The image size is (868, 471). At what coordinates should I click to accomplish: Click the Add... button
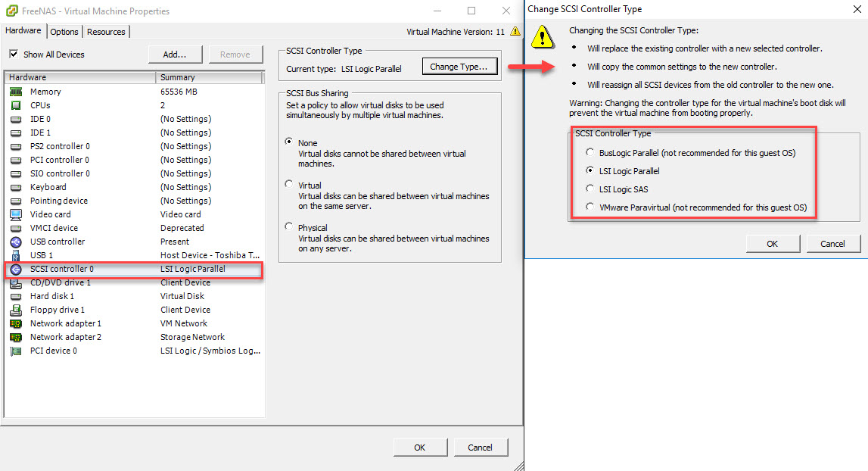coord(175,55)
